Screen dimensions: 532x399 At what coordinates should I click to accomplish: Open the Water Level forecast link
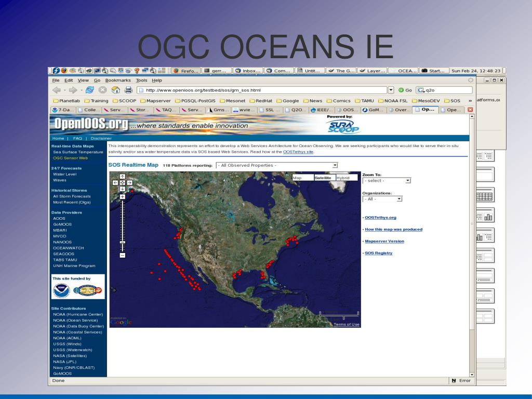pos(65,174)
